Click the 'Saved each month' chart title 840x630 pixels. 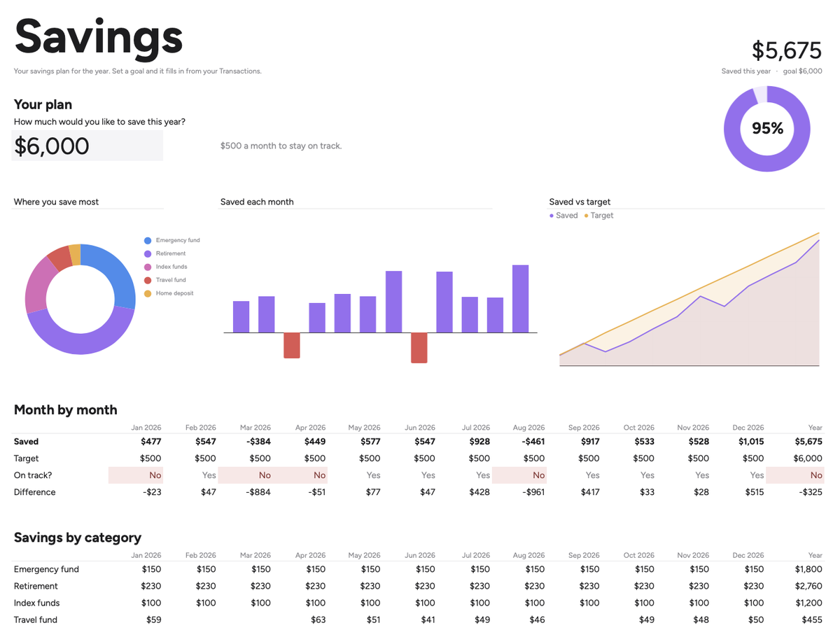pos(257,202)
